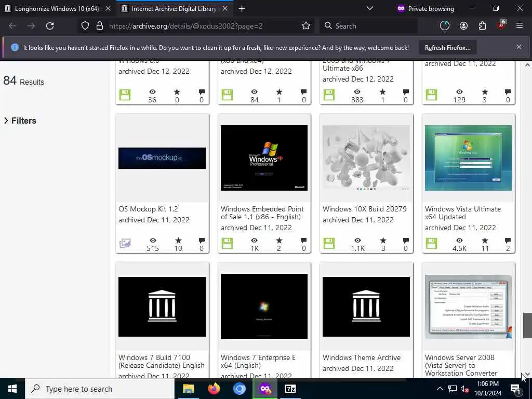Open the Windows 10X Build 20279 thumbnail
The width and height of the screenshot is (532, 399).
pos(366,158)
